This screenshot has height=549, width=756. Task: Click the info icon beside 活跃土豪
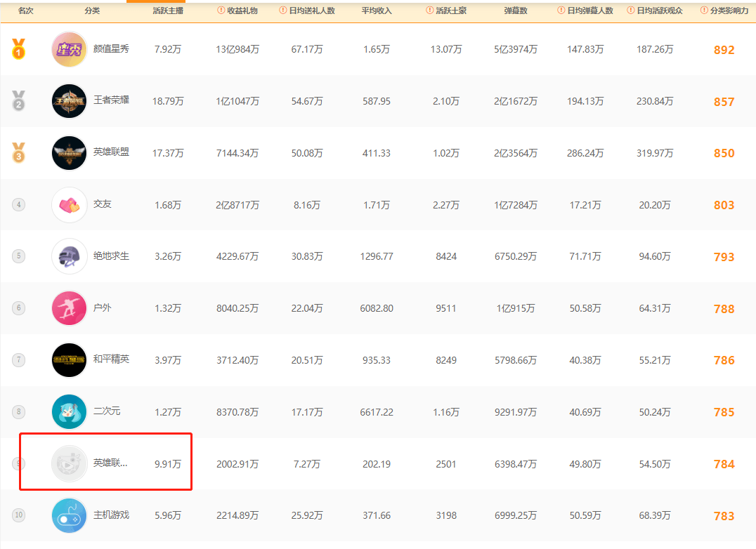(x=429, y=10)
